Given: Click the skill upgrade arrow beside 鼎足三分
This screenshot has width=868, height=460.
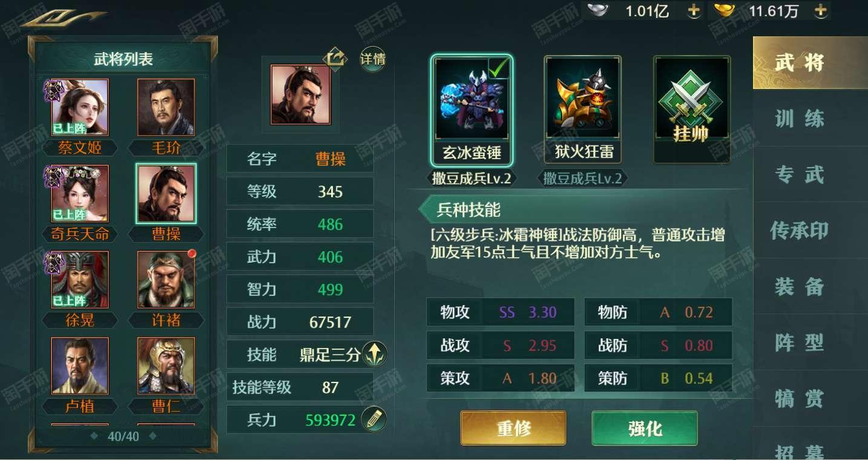Looking at the screenshot, I should 373,354.
